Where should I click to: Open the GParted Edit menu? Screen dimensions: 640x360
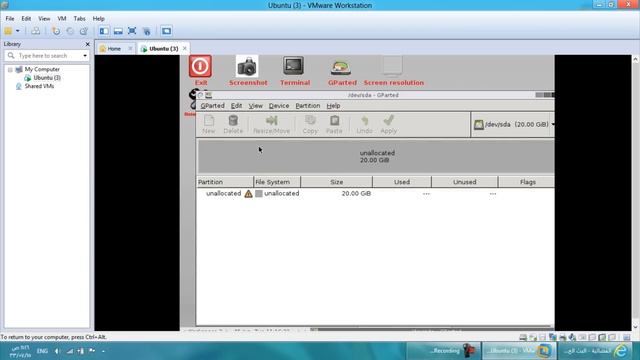(x=236, y=106)
